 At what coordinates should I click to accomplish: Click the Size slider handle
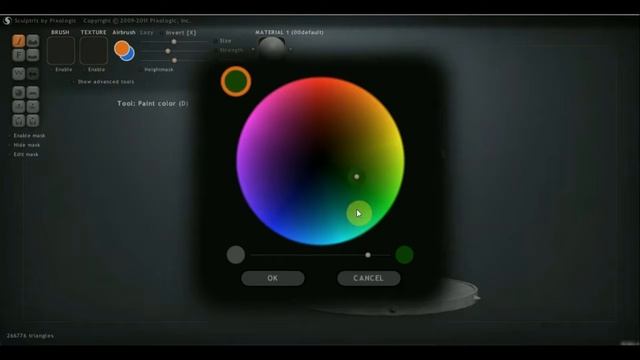[174, 42]
